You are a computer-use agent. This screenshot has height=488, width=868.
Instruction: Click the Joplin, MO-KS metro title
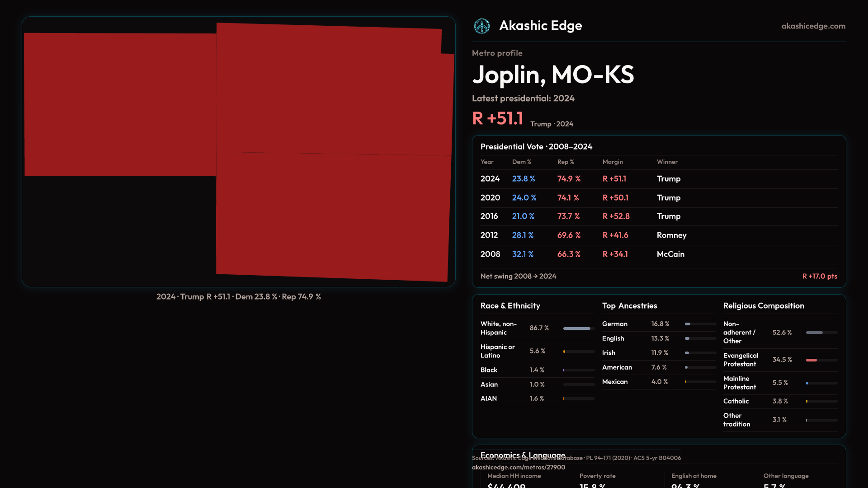click(x=552, y=75)
